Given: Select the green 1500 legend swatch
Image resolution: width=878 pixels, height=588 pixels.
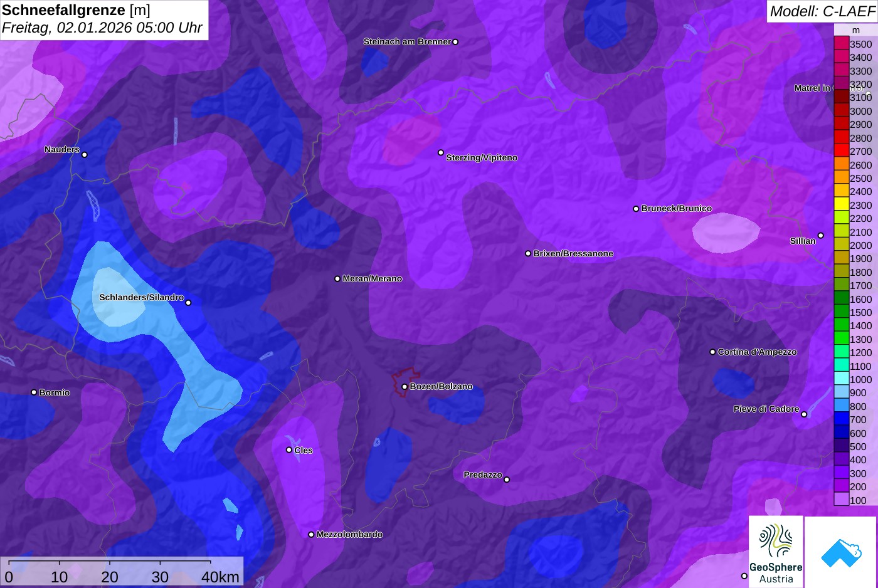Looking at the screenshot, I should (x=841, y=312).
